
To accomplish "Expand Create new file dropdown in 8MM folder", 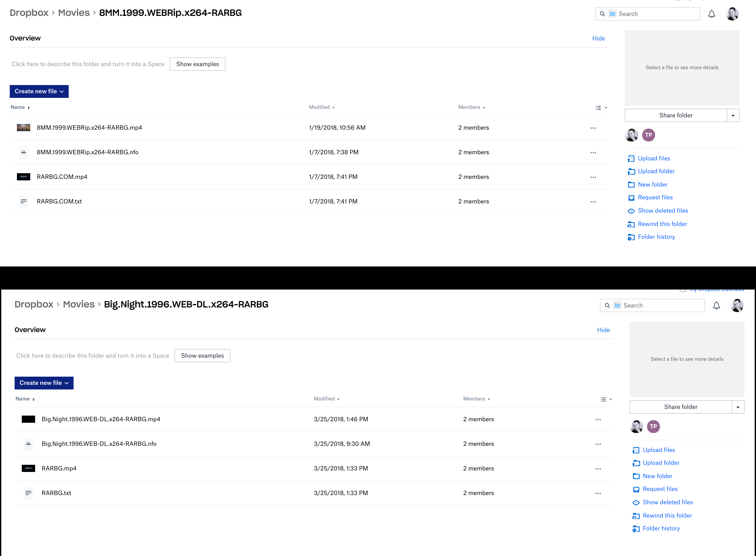I will (x=39, y=91).
